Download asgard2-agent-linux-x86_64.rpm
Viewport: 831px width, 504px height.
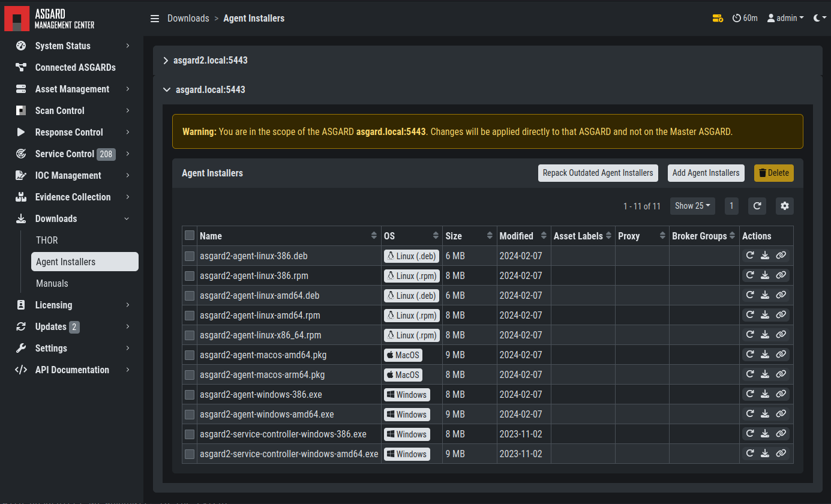point(765,335)
